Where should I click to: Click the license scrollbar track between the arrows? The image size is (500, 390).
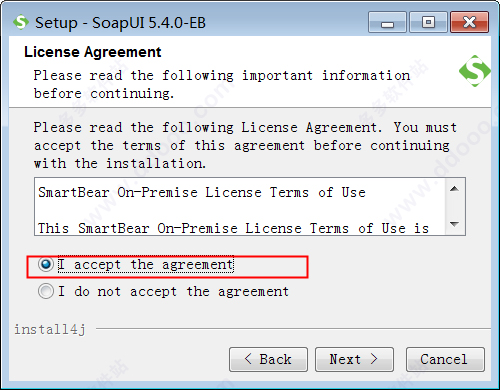(x=454, y=207)
